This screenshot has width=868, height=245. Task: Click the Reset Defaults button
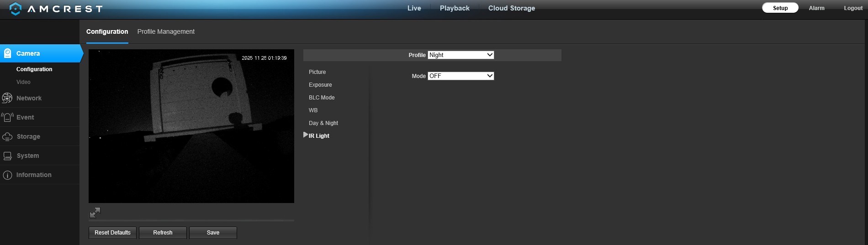(x=112, y=233)
